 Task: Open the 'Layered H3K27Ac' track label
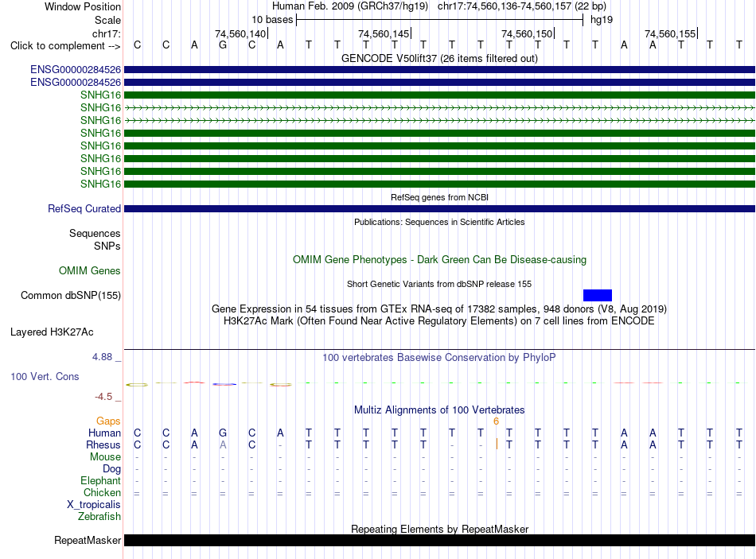click(52, 332)
